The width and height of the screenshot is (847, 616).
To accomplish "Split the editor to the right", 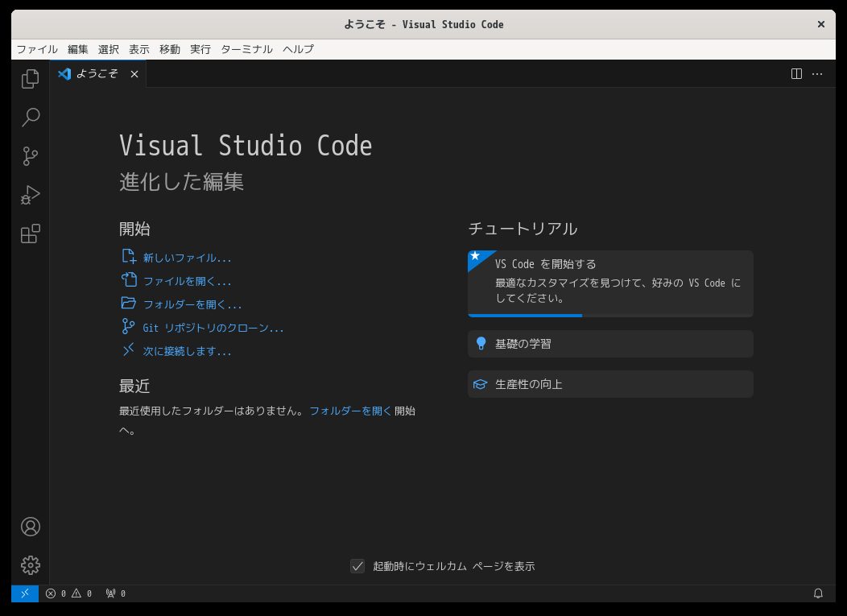I will point(796,74).
